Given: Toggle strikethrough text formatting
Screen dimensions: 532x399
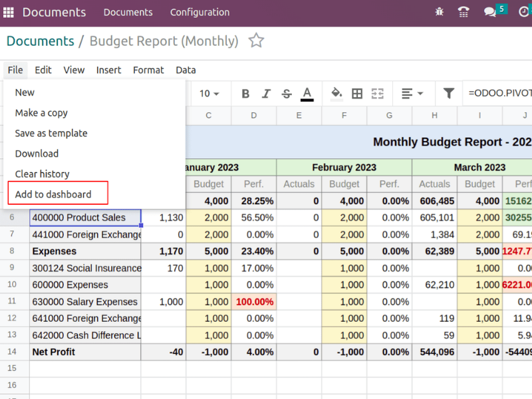Looking at the screenshot, I should (287, 94).
